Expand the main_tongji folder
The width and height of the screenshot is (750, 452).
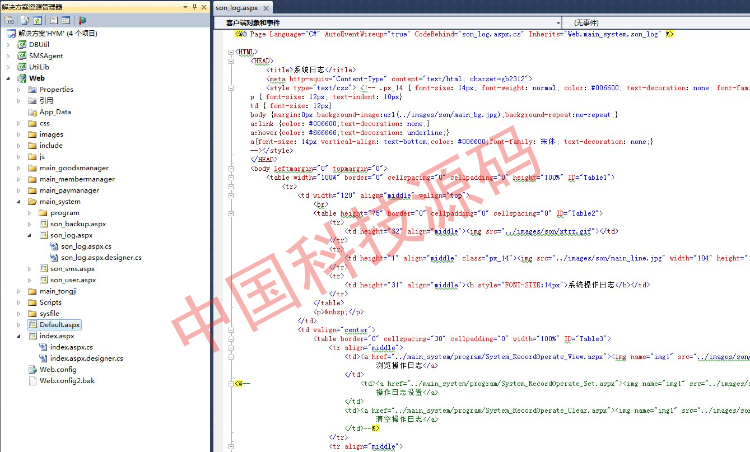tap(19, 291)
